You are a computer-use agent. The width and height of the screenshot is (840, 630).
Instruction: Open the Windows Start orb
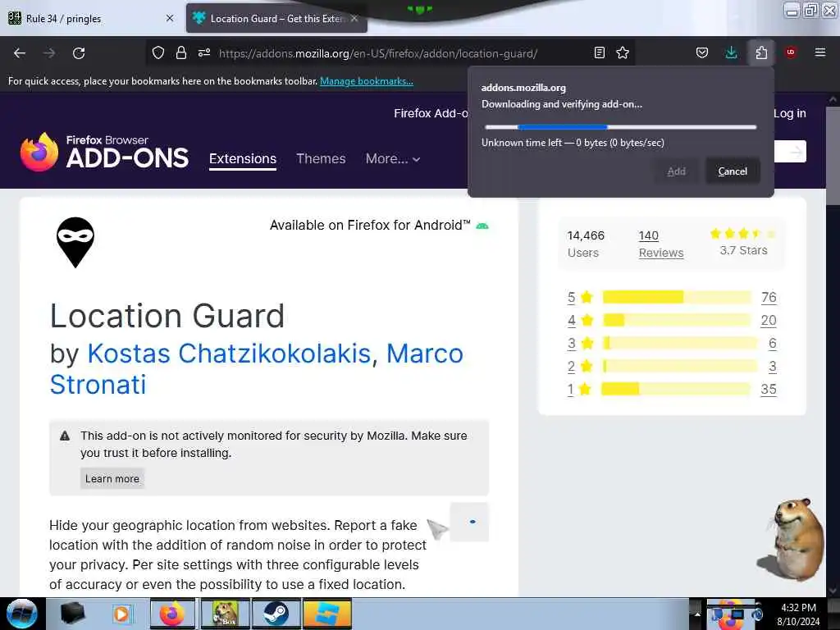(x=22, y=614)
